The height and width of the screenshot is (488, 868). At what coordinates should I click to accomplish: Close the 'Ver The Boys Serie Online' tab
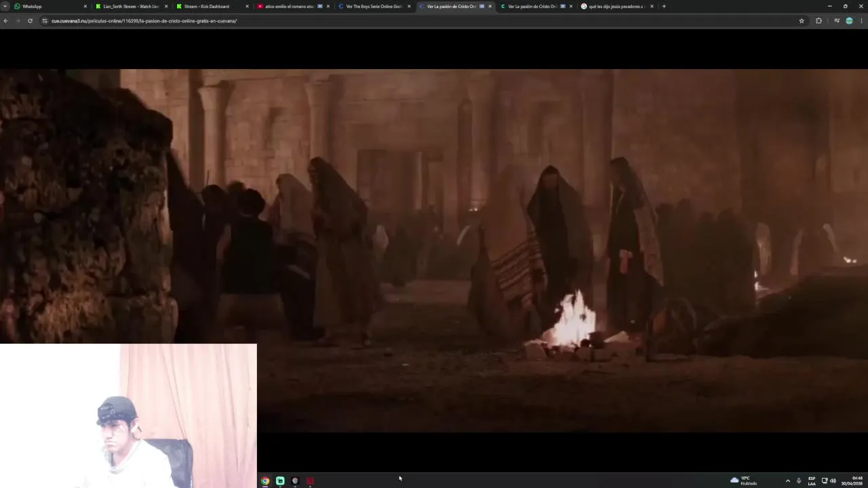(409, 6)
